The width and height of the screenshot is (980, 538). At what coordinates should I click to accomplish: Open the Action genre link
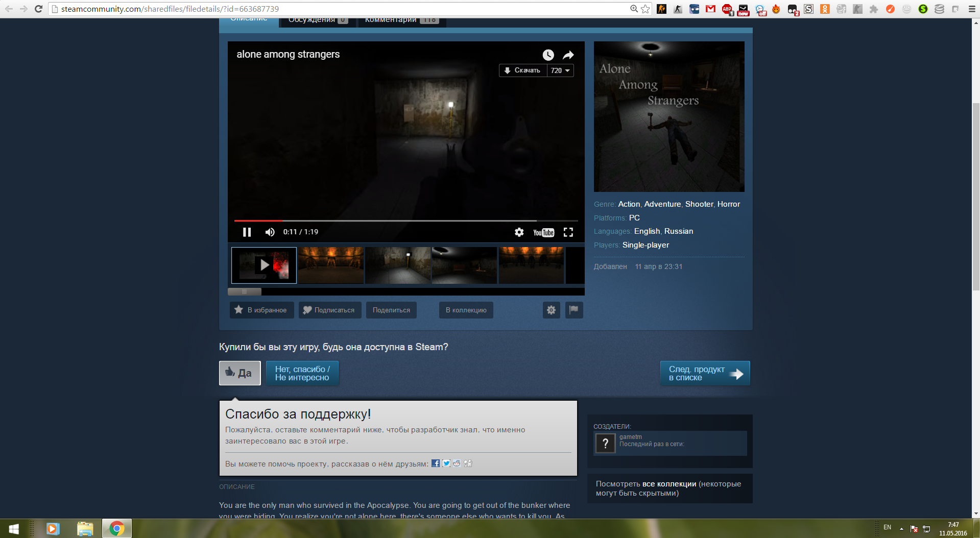click(629, 204)
